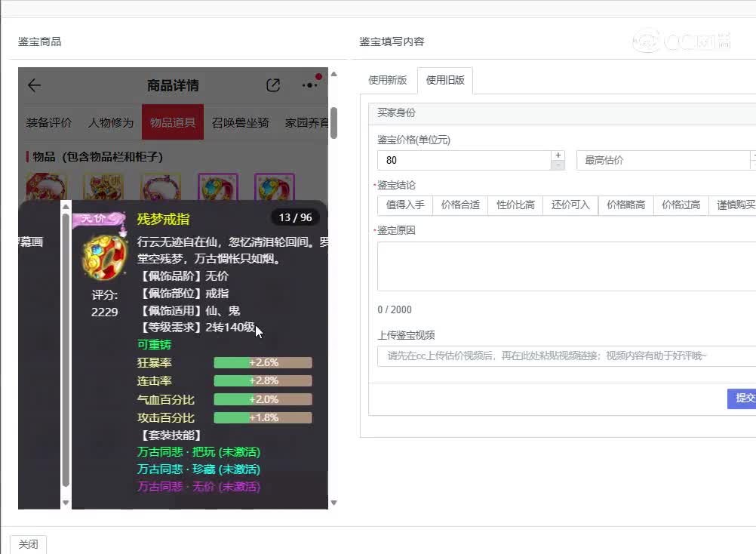
Task: Click 万古同悲 · 把玩 (未激活) skill
Action: pos(198,452)
